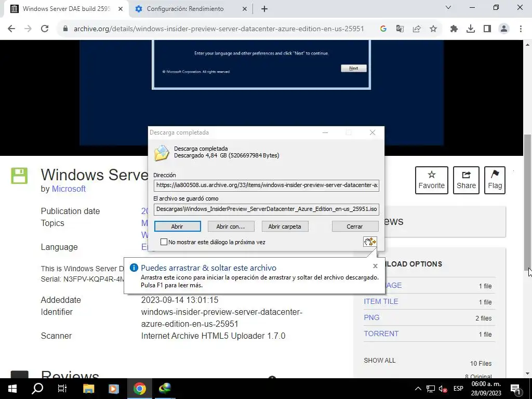Open the Chrome three-dot menu

(521, 29)
